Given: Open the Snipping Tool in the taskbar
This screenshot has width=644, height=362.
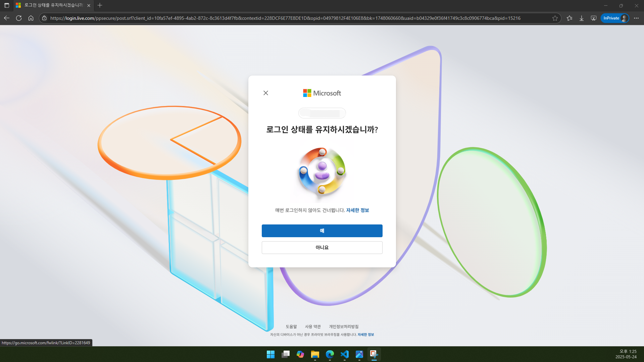Looking at the screenshot, I should [x=374, y=354].
